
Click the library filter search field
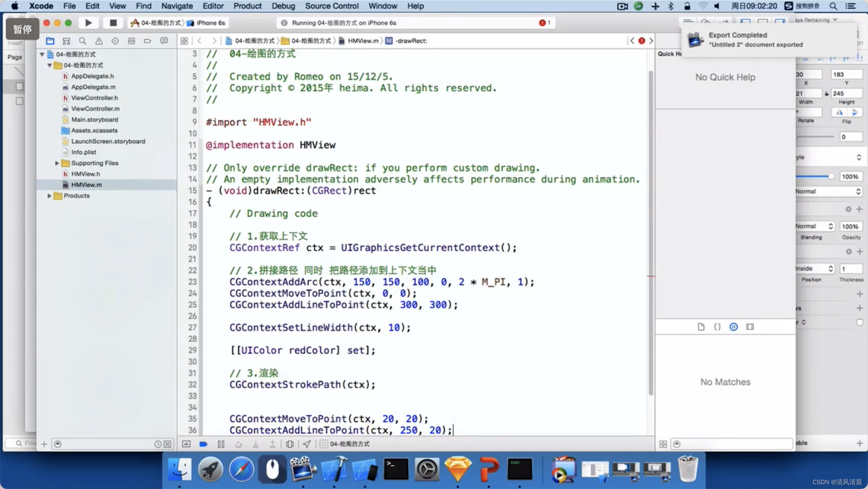(x=732, y=444)
